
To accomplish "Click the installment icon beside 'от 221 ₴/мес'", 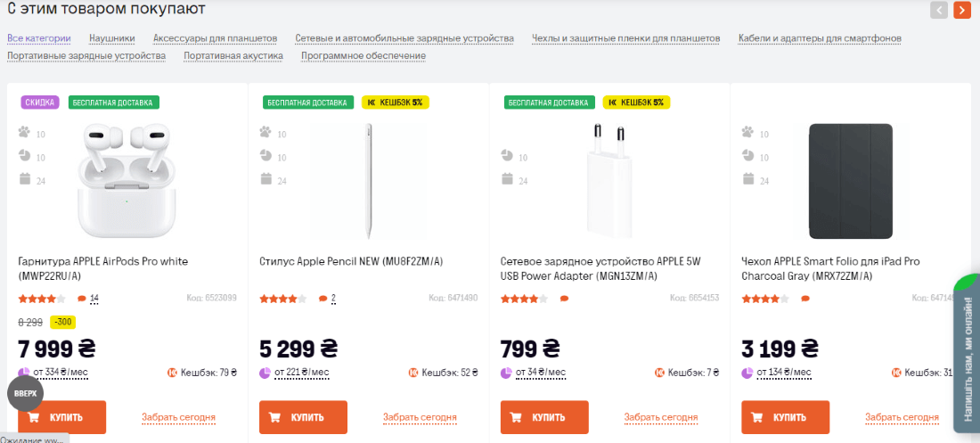I will (265, 373).
